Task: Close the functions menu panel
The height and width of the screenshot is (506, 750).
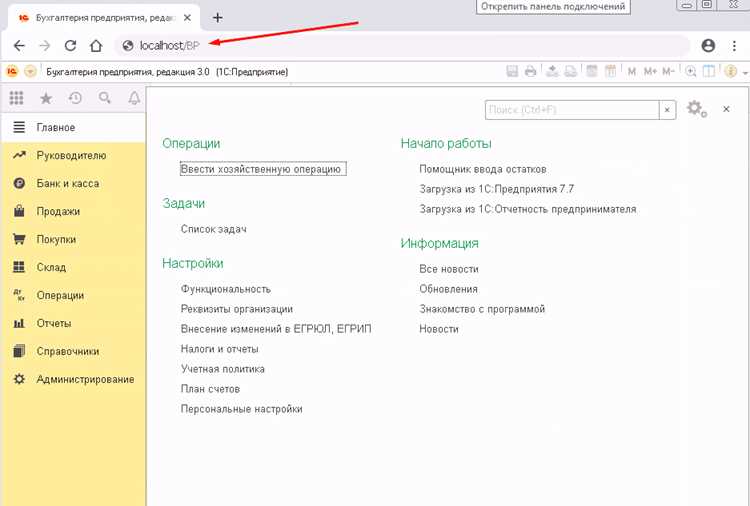Action: 726,109
